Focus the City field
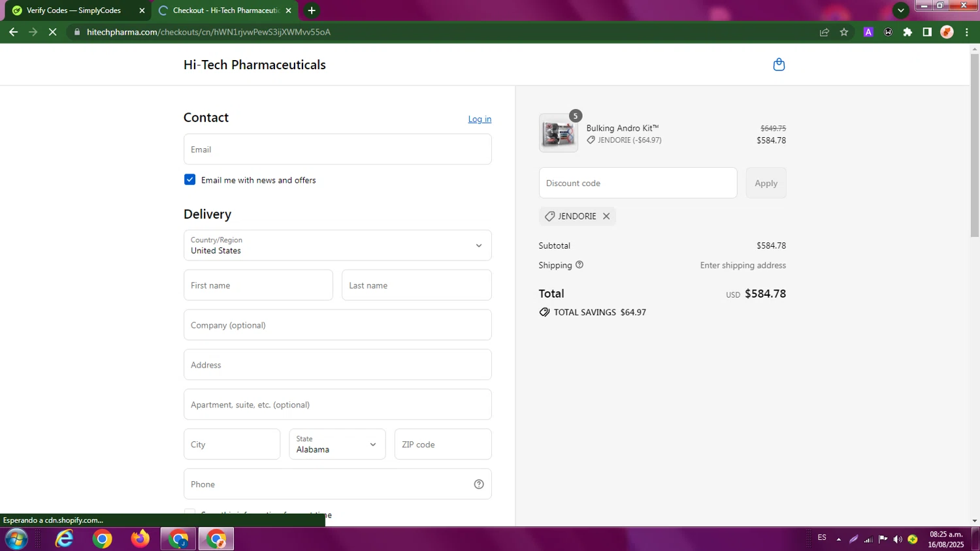Image resolution: width=980 pixels, height=551 pixels. (232, 445)
